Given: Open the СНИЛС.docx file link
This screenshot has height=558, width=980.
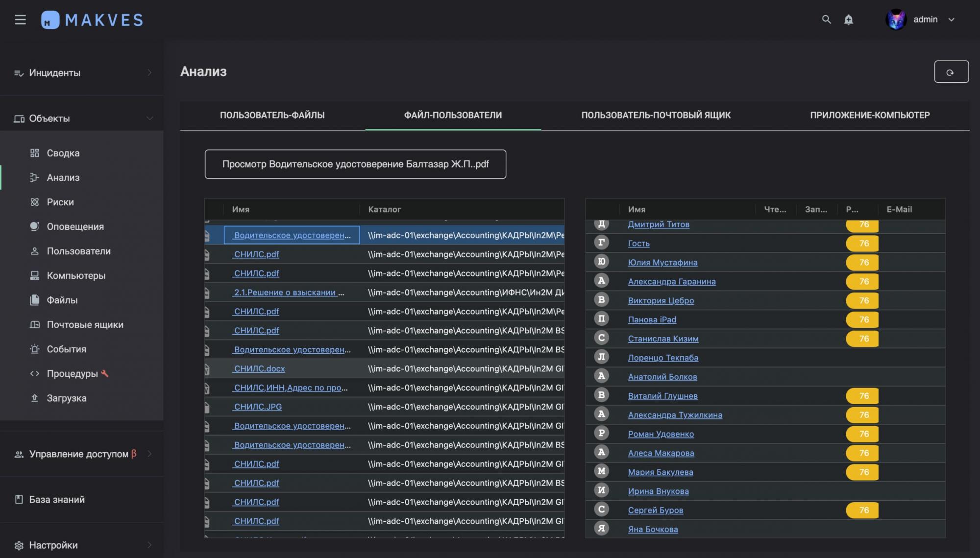Looking at the screenshot, I should click(x=259, y=368).
